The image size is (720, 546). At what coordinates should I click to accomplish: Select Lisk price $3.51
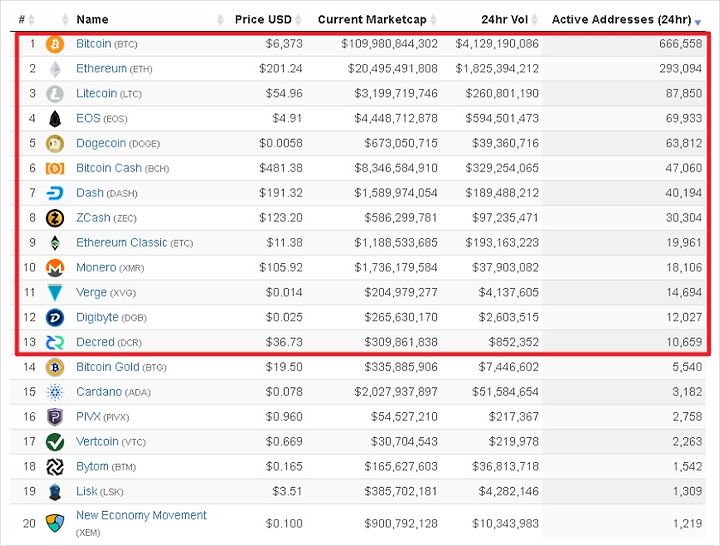coord(287,491)
